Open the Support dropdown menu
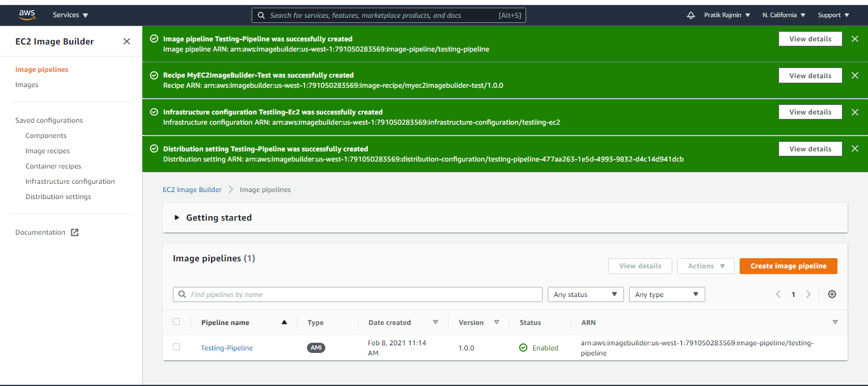 pos(834,15)
